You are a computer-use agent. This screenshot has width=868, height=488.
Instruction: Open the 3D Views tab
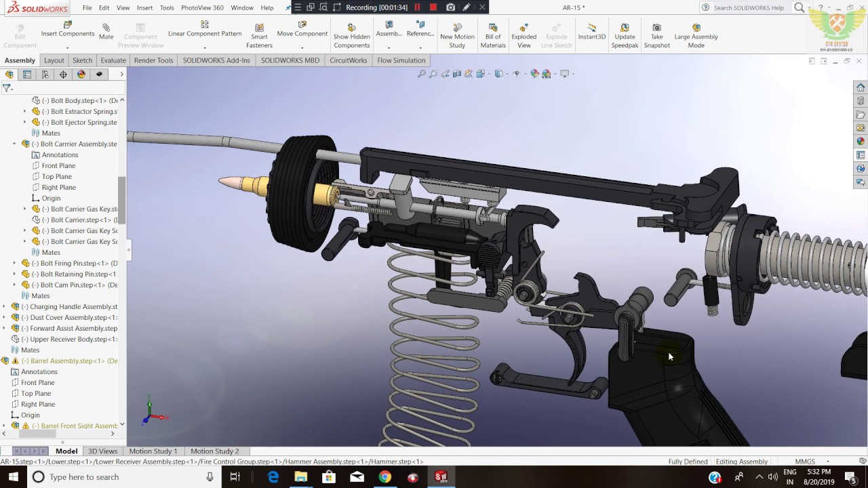[x=102, y=451]
